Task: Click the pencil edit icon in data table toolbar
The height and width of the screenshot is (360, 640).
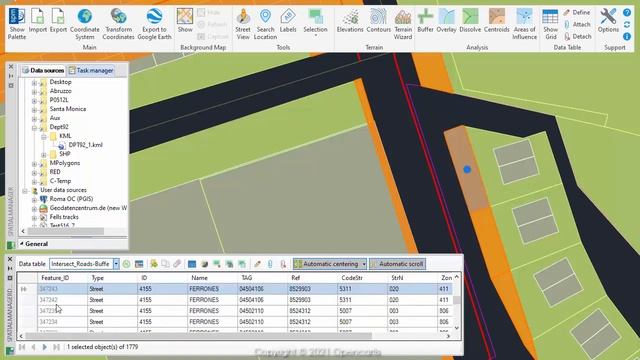Action: pyautogui.click(x=258, y=264)
